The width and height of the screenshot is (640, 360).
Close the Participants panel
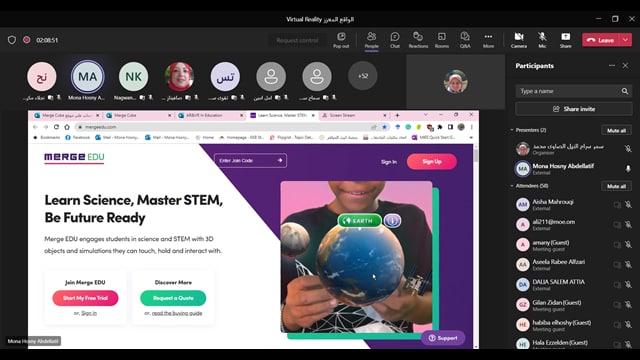[x=625, y=65]
